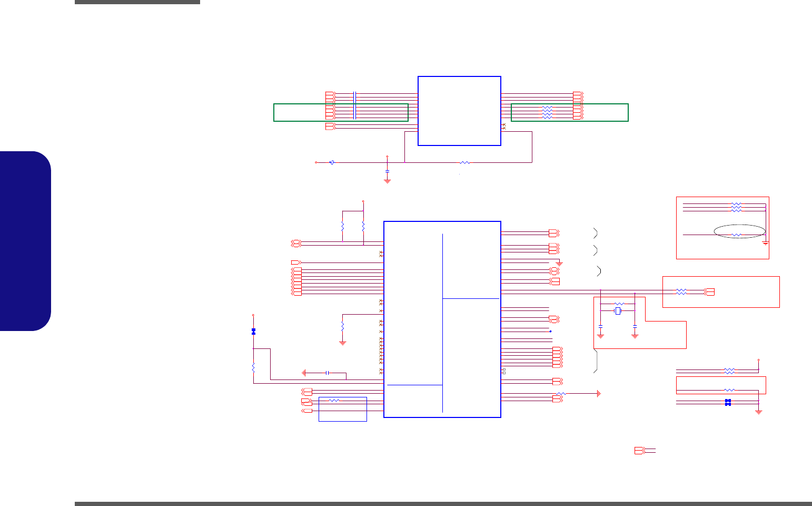Screen dimensions: 812x506
Task: Click the upper blue chip block
Action: pos(459,111)
